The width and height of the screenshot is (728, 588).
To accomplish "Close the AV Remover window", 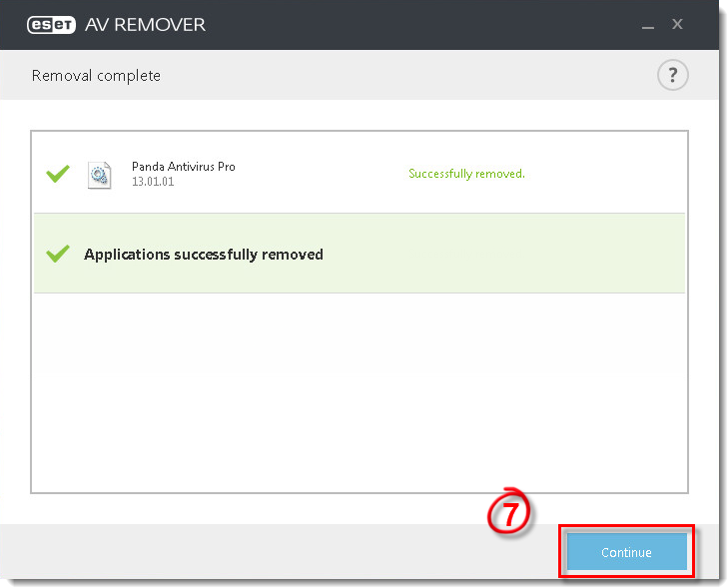I will pos(677,24).
